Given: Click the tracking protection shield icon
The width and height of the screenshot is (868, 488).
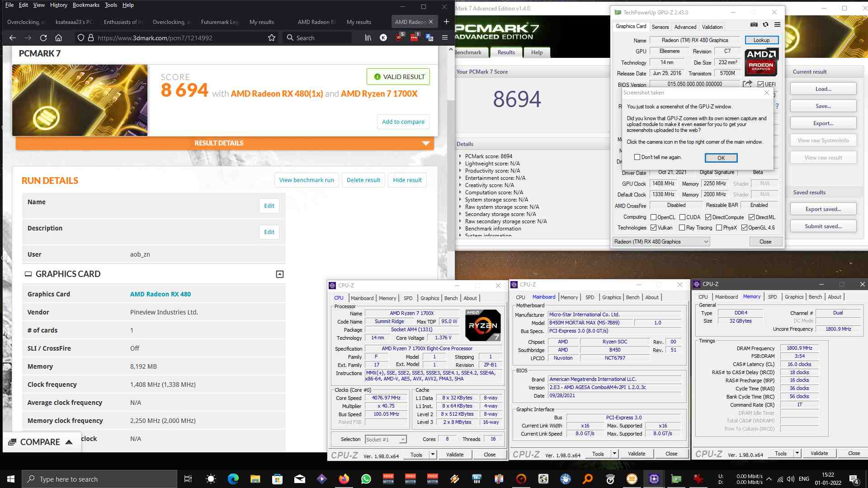Looking at the screenshot, I should [80, 38].
